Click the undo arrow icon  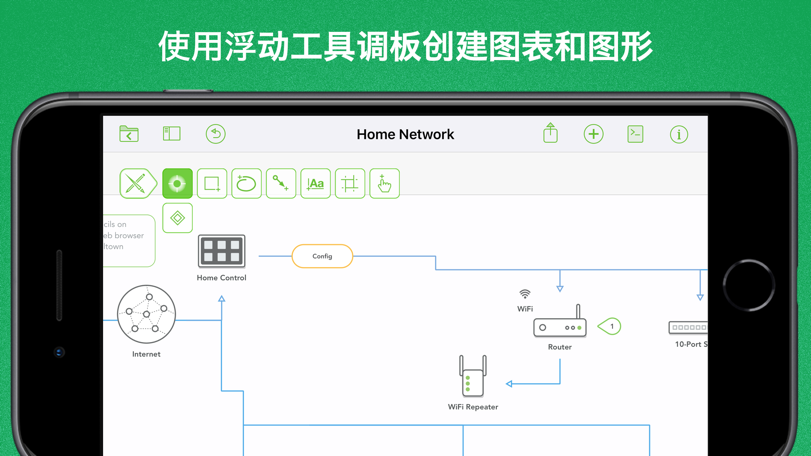[x=215, y=134]
